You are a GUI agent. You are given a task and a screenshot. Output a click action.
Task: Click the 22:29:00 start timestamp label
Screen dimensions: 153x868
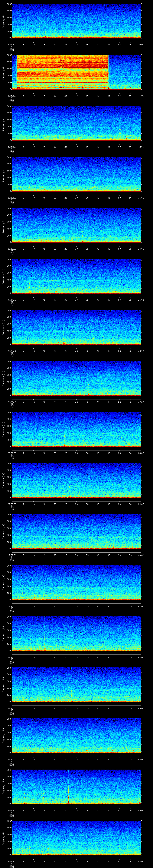click(12, 44)
